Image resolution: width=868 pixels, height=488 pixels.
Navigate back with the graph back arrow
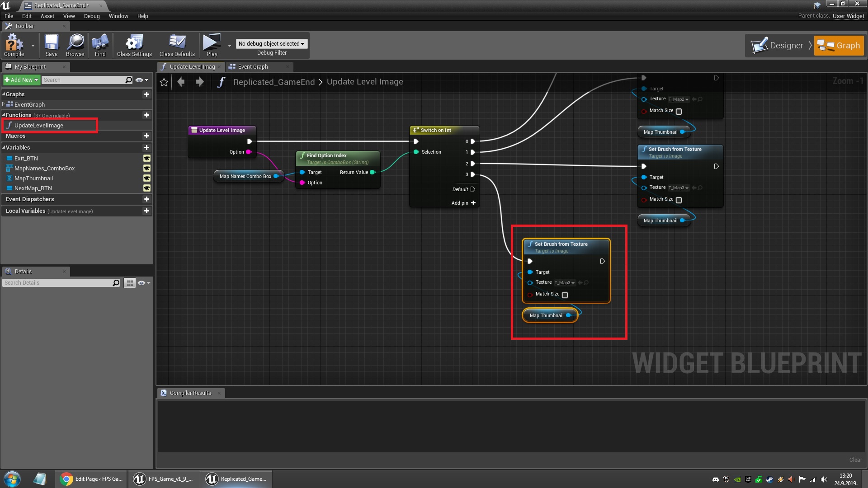pyautogui.click(x=181, y=82)
